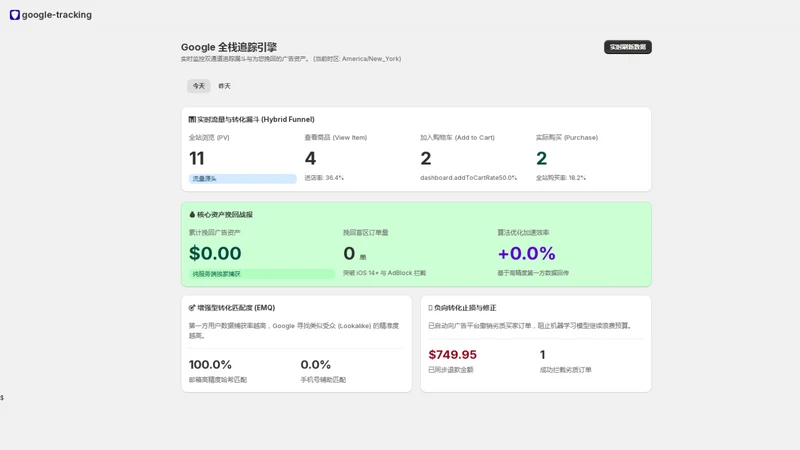Click the View Item count "4"
The width and height of the screenshot is (800, 450).
310,158
